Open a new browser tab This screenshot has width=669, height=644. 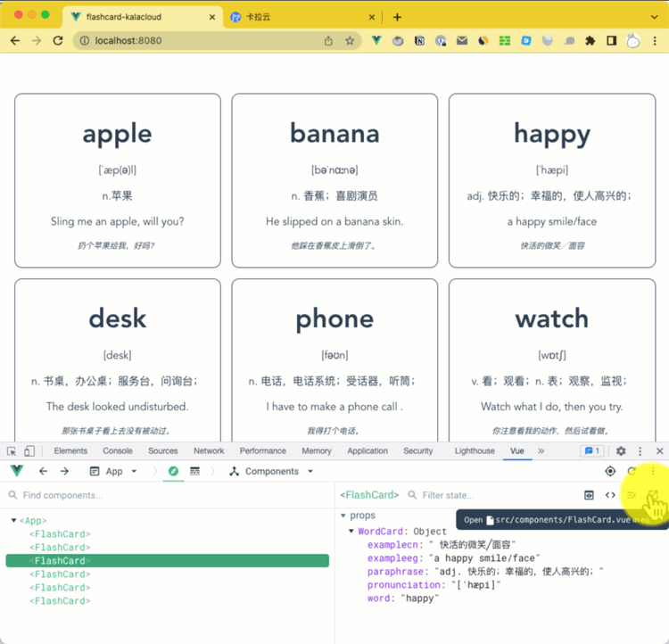[397, 17]
